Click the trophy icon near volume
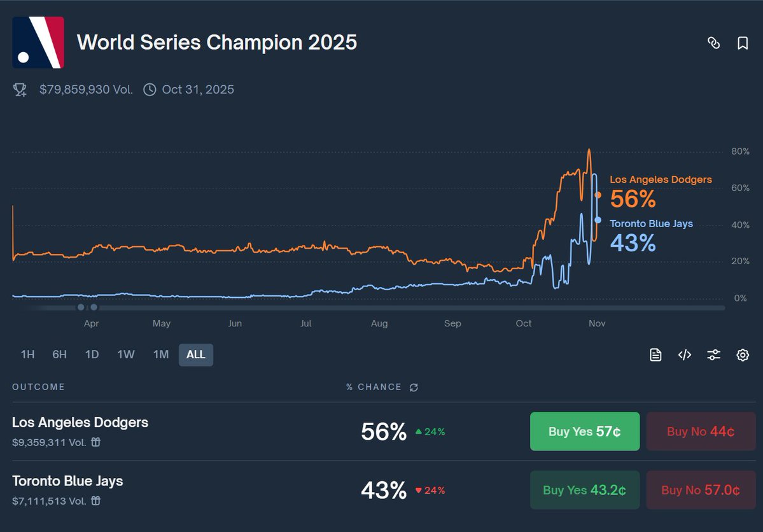 click(20, 90)
